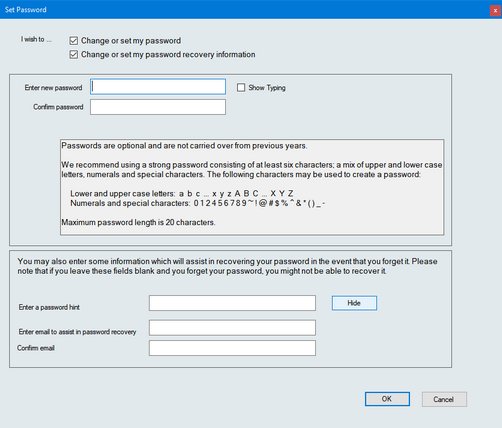Enable the Show Typing checkbox
The width and height of the screenshot is (502, 428).
[241, 88]
